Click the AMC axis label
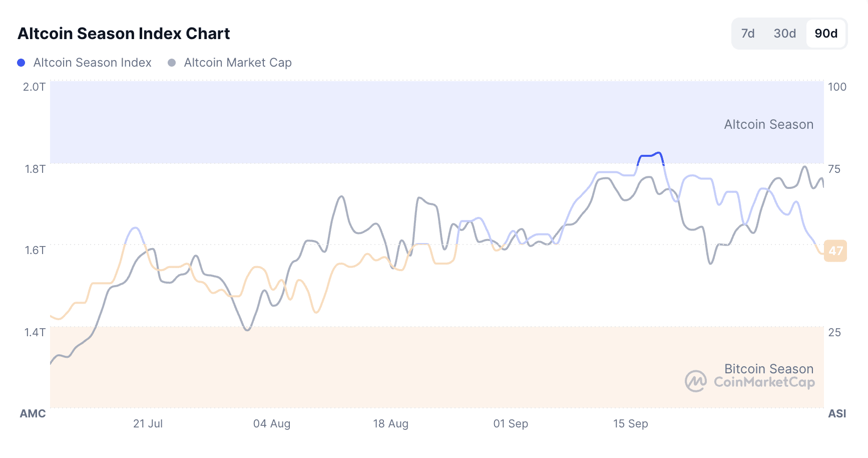The width and height of the screenshot is (868, 458). (x=33, y=414)
